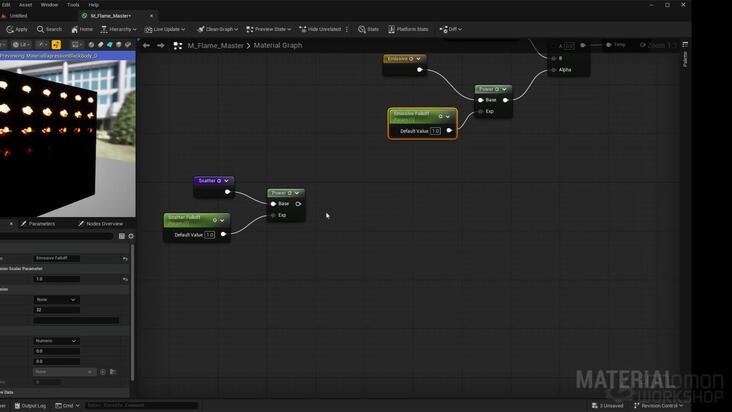Collapse the upper Power node connected to Emissive
Viewport: 732px width, 412px height.
[504, 89]
